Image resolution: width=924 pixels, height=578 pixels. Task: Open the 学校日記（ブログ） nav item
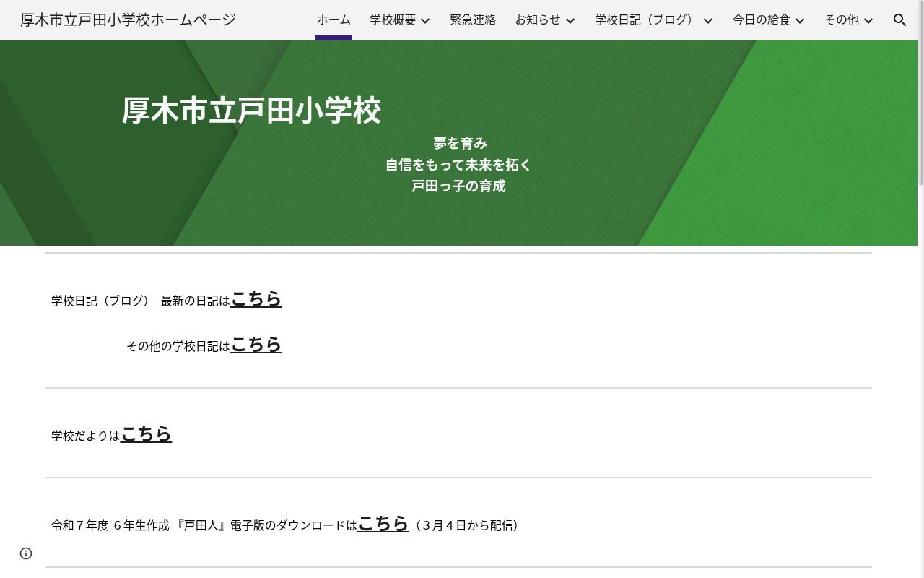(x=647, y=20)
